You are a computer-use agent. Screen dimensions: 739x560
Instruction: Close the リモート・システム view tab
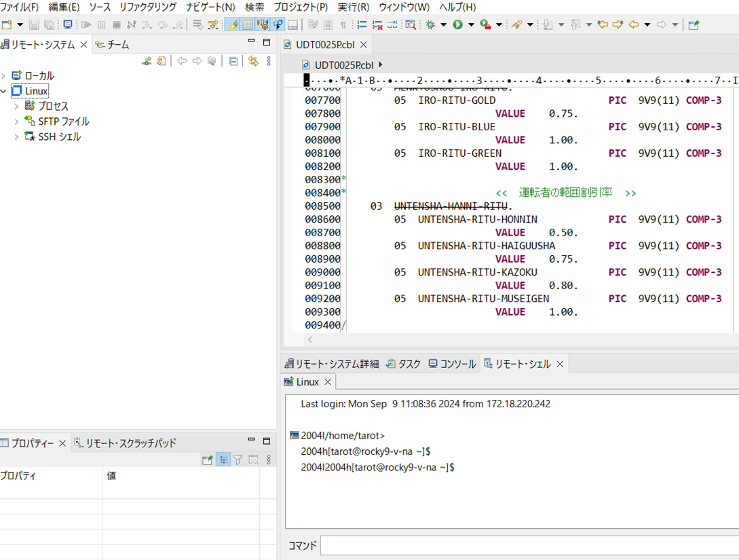pyautogui.click(x=83, y=45)
